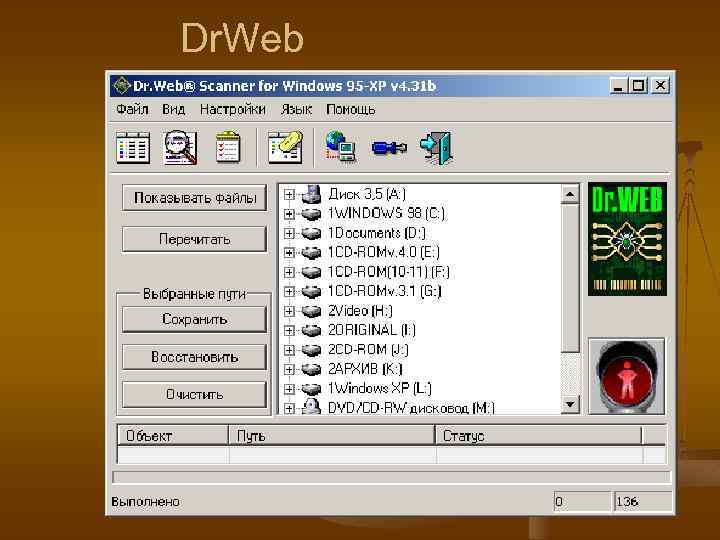Open the Вид menu
Image resolution: width=720 pixels, height=540 pixels.
[174, 110]
